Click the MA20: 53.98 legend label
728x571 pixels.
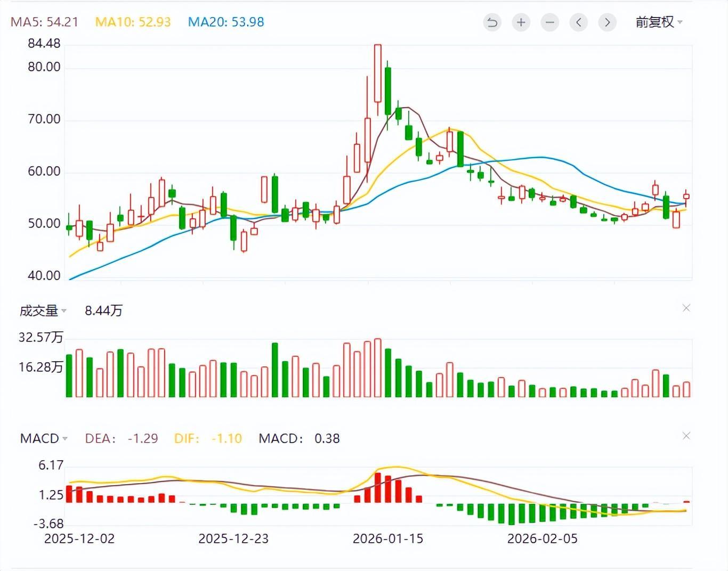point(226,22)
